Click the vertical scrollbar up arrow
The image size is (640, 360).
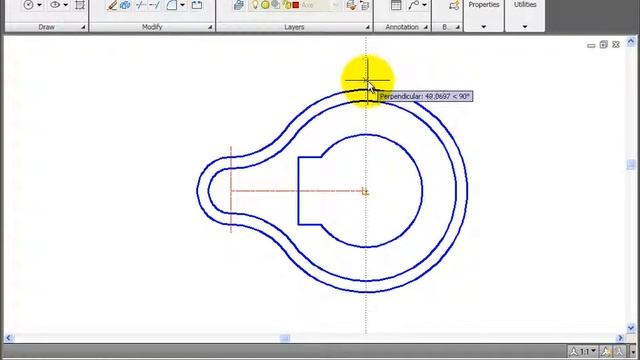(631, 42)
